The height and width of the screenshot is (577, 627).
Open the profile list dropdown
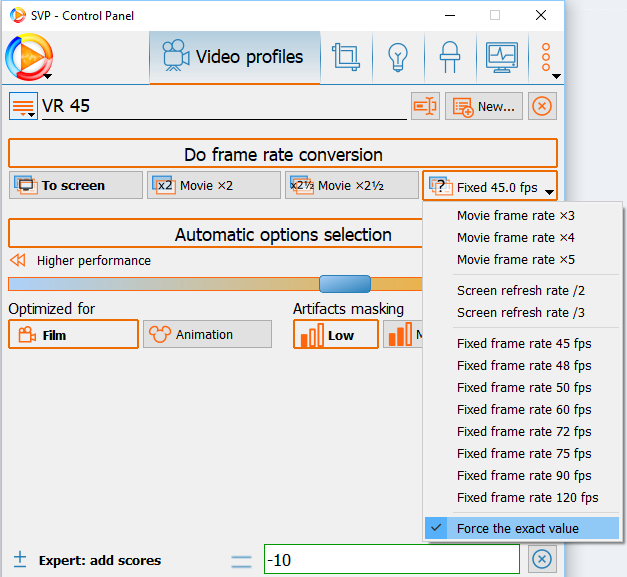23,106
